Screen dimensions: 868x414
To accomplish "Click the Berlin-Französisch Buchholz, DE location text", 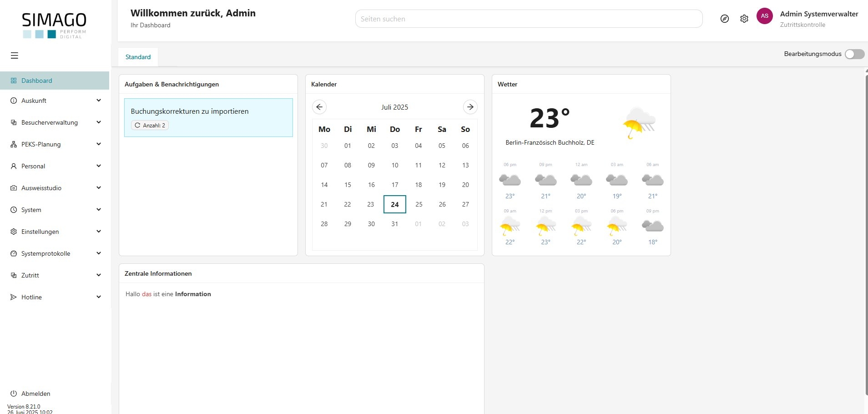I will point(550,142).
